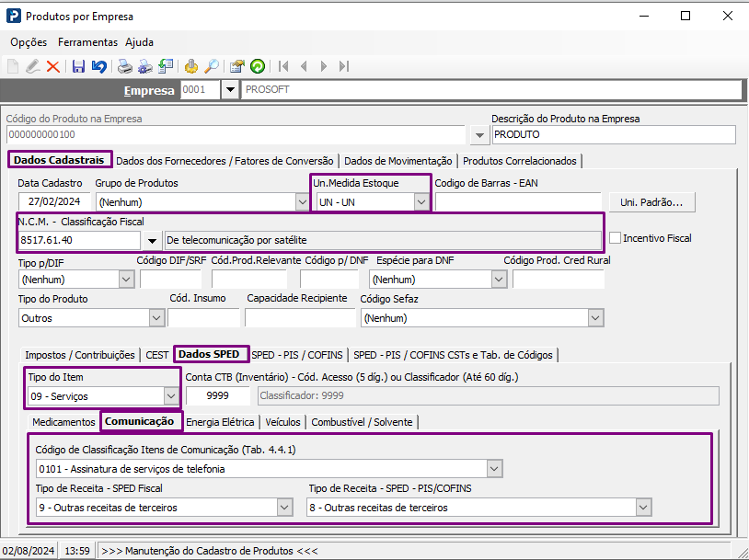Click the magnifying glass search icon
The height and width of the screenshot is (560, 749).
(x=212, y=66)
